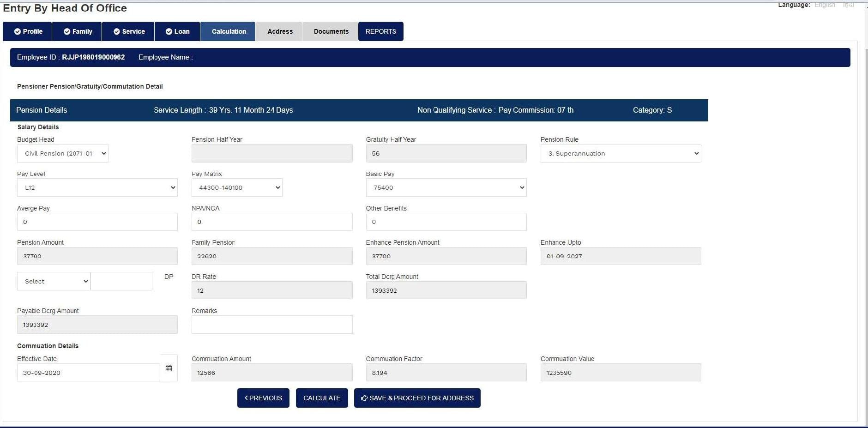Expand the Basic Pay 75400 dropdown
The height and width of the screenshot is (428, 868).
pos(446,187)
